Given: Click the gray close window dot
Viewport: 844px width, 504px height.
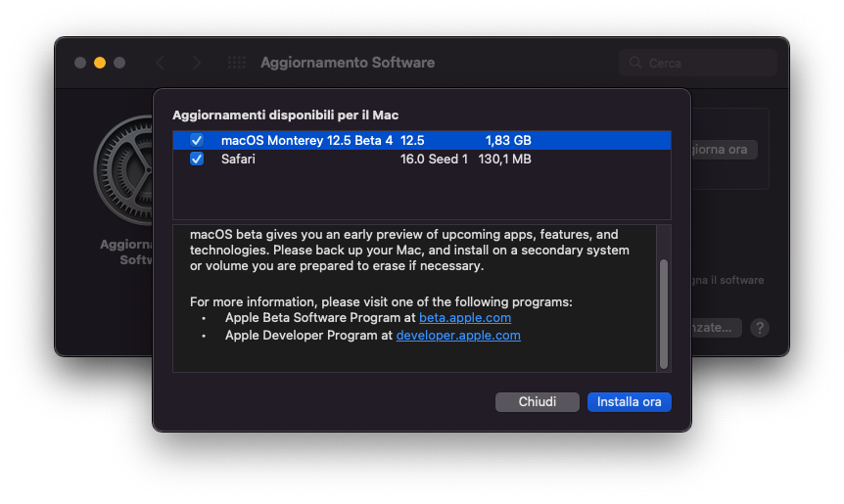Looking at the screenshot, I should (x=80, y=63).
